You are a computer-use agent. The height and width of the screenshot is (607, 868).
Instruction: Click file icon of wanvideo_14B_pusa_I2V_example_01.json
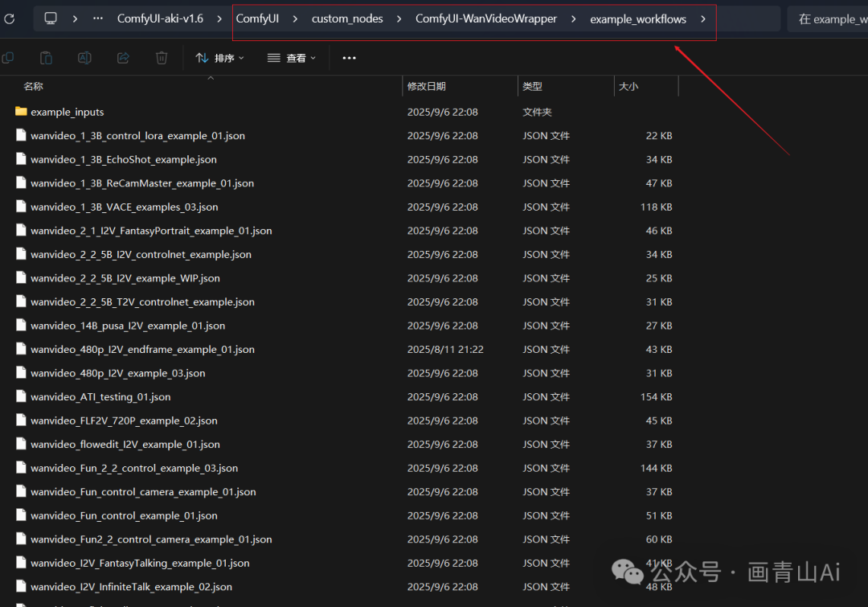21,326
